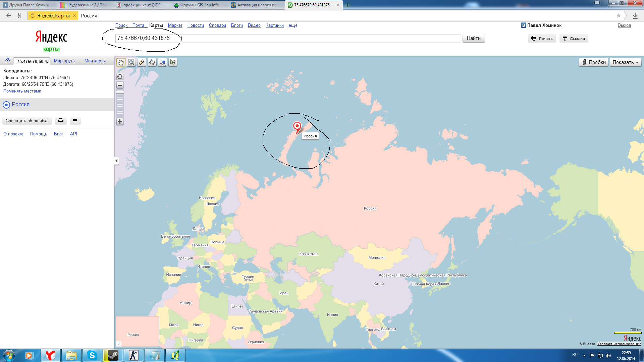Select the 'what is here' pointer tool
This screenshot has width=644, height=362.
[x=173, y=62]
